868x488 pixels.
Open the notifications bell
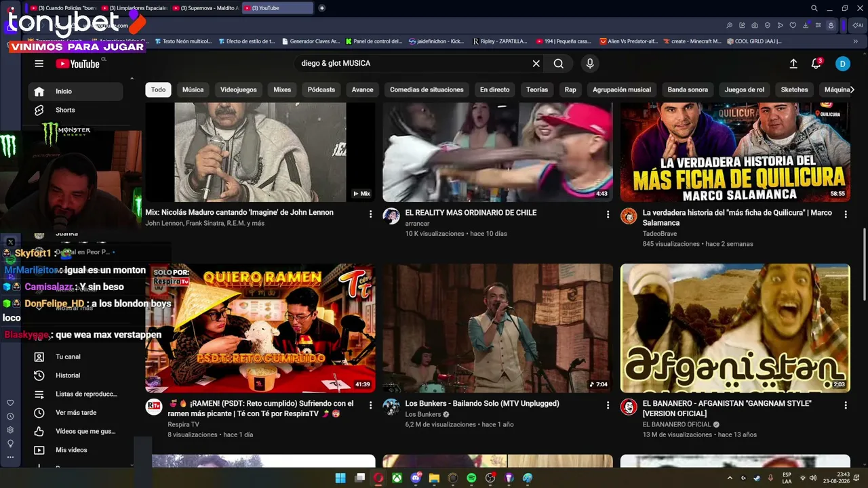coord(816,64)
